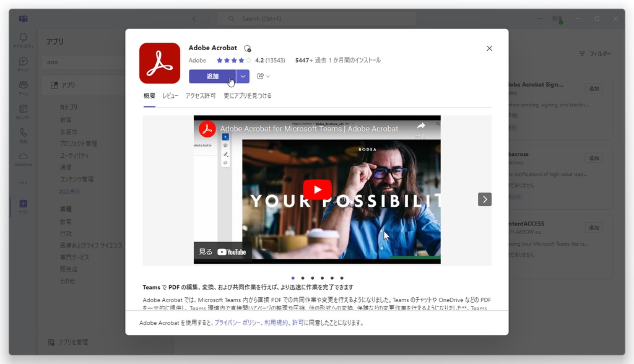Go back with the navigation arrow

point(194,19)
